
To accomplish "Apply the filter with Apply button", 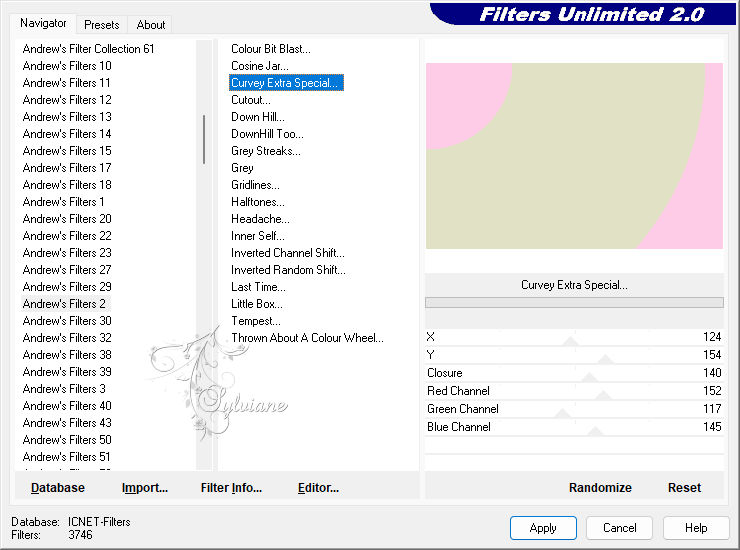I will point(543,527).
